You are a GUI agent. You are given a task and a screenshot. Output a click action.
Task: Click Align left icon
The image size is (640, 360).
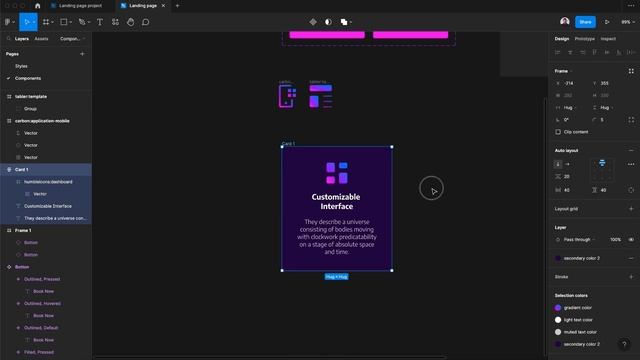pos(558,52)
